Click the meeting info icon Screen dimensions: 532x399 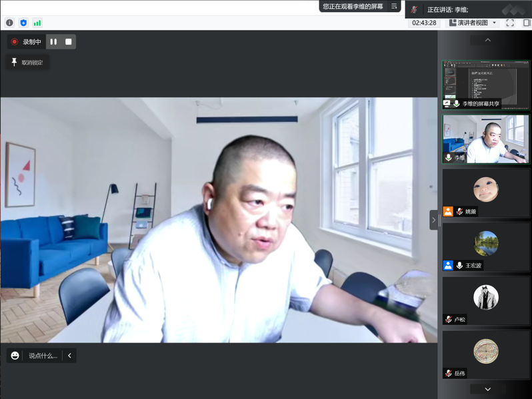click(9, 23)
